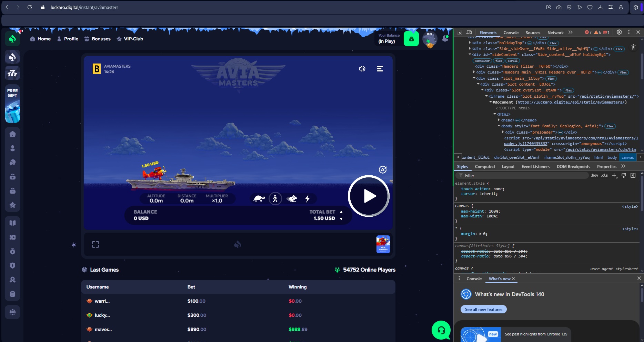This screenshot has width=644, height=342.
Task: Toggle the DevTools device toolbar
Action: (469, 32)
